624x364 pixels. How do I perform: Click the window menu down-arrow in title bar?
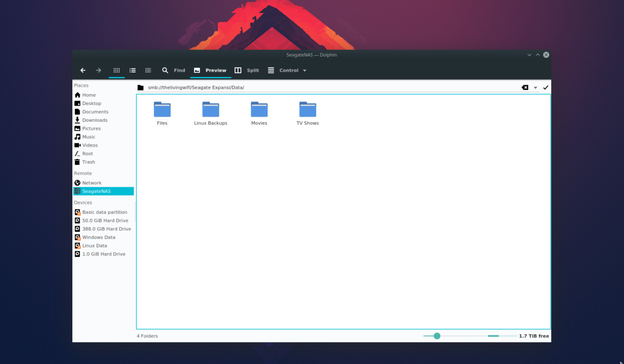click(529, 55)
